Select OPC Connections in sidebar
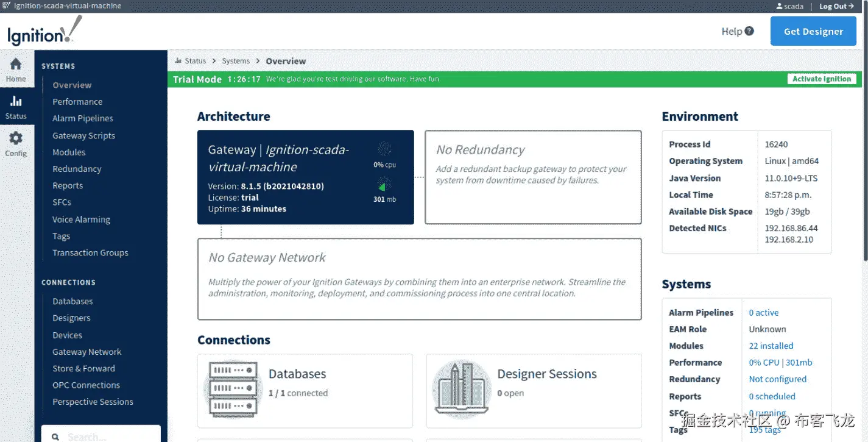Viewport: 868px width, 442px height. pyautogui.click(x=86, y=385)
